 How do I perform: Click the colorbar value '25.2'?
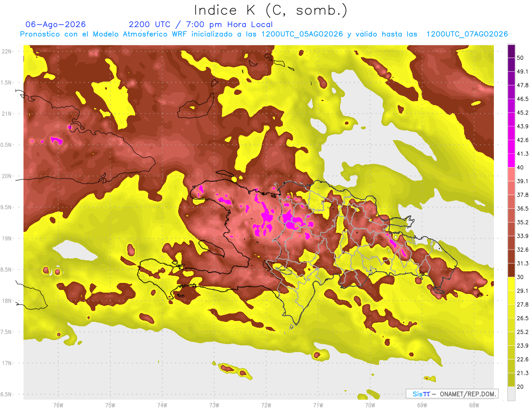point(523,332)
